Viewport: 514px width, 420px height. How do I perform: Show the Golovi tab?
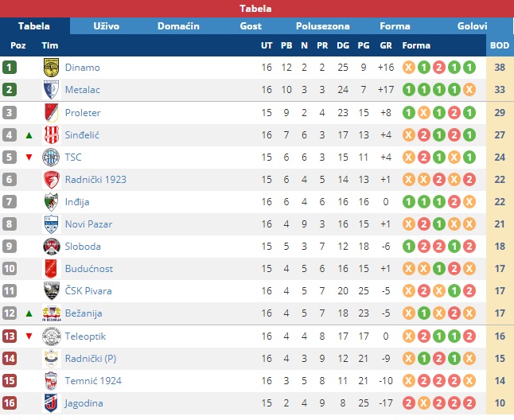point(472,26)
